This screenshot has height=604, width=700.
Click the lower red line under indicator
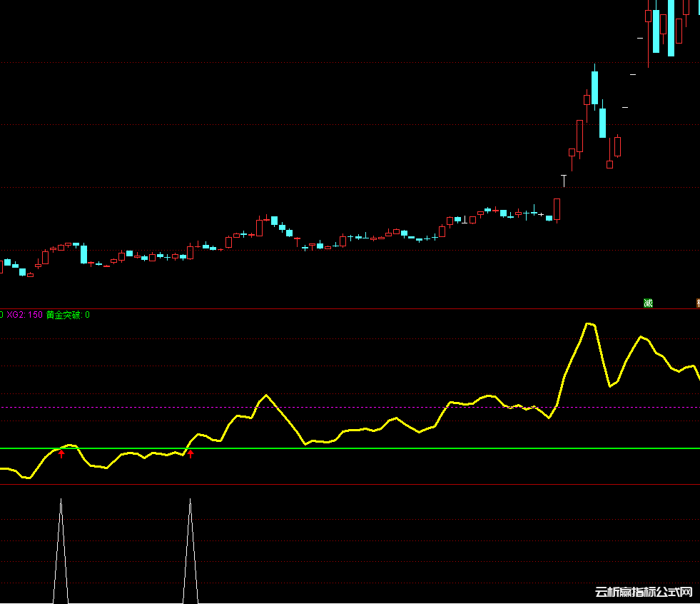pos(357,485)
